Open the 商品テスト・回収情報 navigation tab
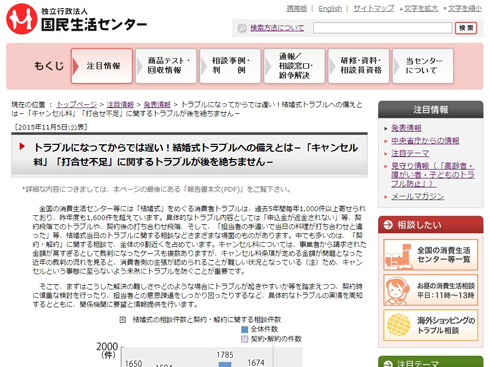Viewport: 490px width, 367px height. (166, 66)
